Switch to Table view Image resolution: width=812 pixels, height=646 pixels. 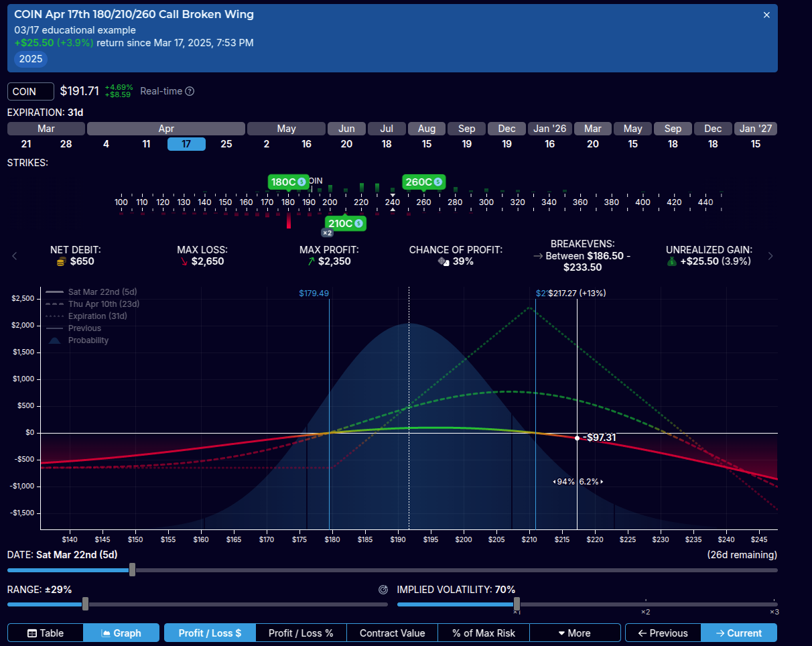click(x=46, y=633)
